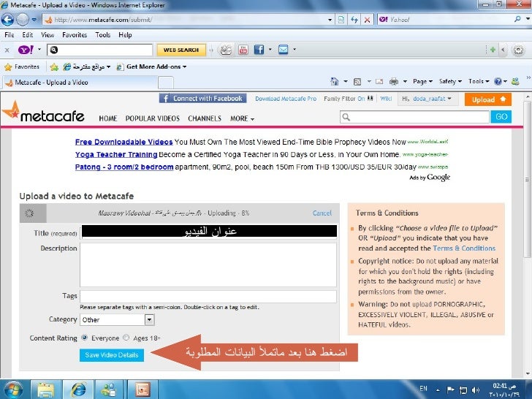Screen dimensions: 532x399
Task: Click the Home icon in command bar
Action: (335, 81)
